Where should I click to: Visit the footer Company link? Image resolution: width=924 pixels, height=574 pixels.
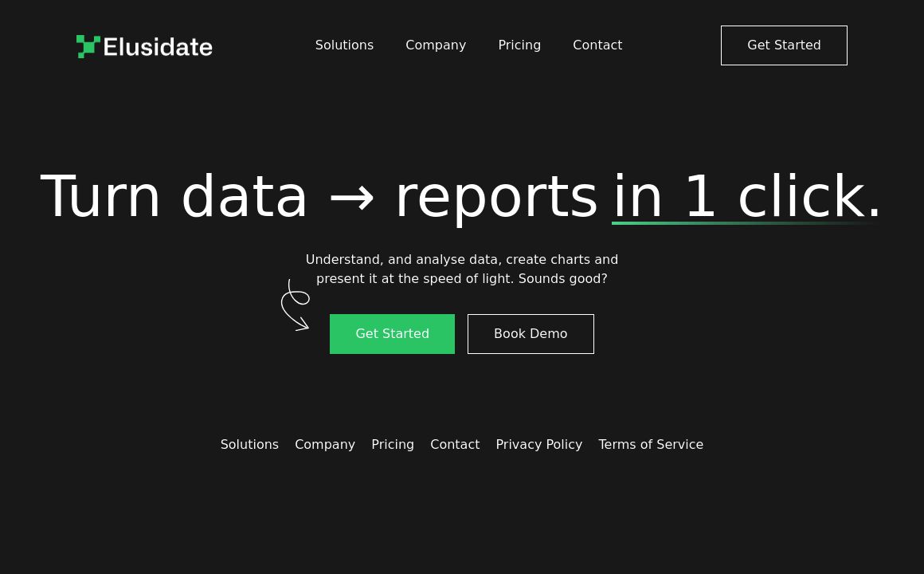(x=325, y=445)
